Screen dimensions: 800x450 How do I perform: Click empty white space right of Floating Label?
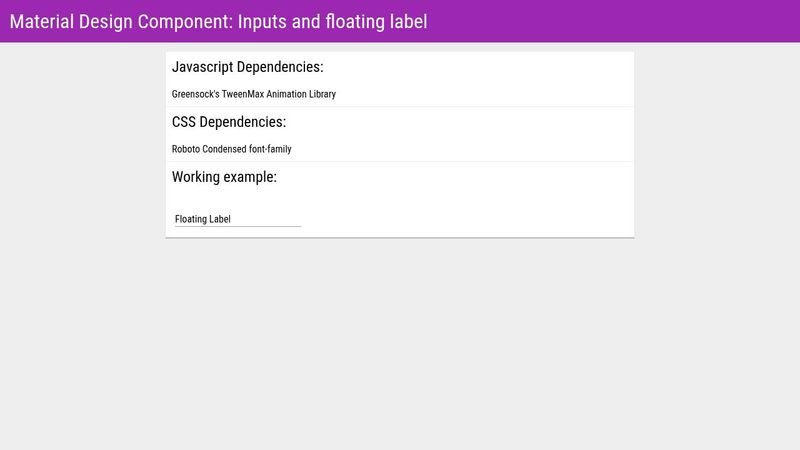click(464, 219)
